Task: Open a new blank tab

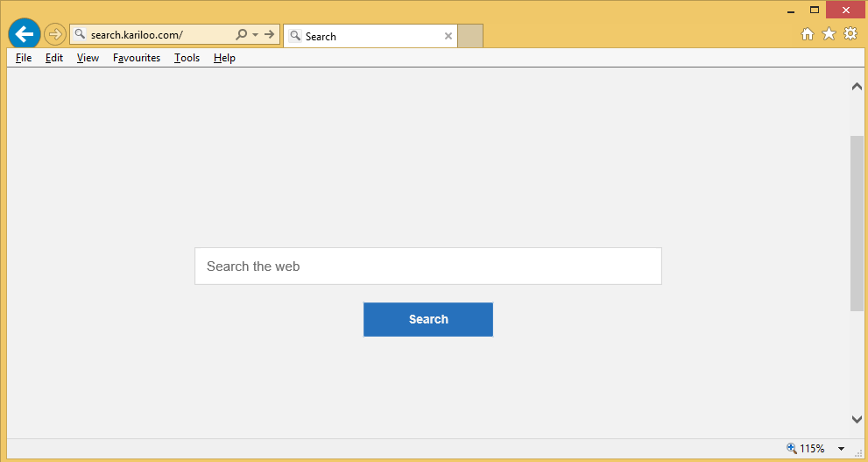Action: point(470,36)
